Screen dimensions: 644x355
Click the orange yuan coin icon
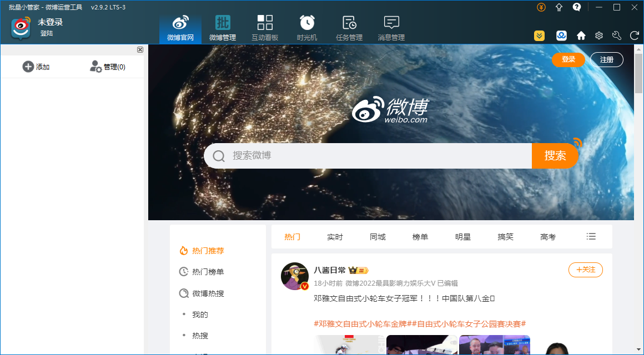pyautogui.click(x=541, y=7)
